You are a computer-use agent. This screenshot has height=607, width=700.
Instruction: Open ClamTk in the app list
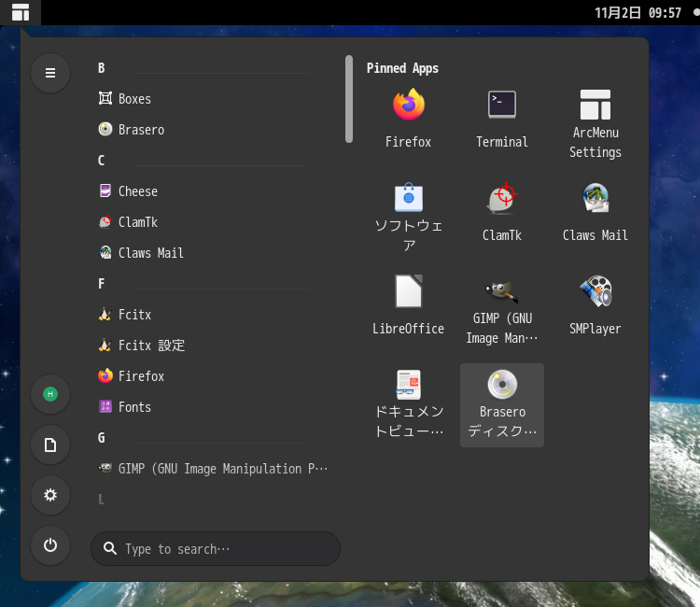coord(215,222)
